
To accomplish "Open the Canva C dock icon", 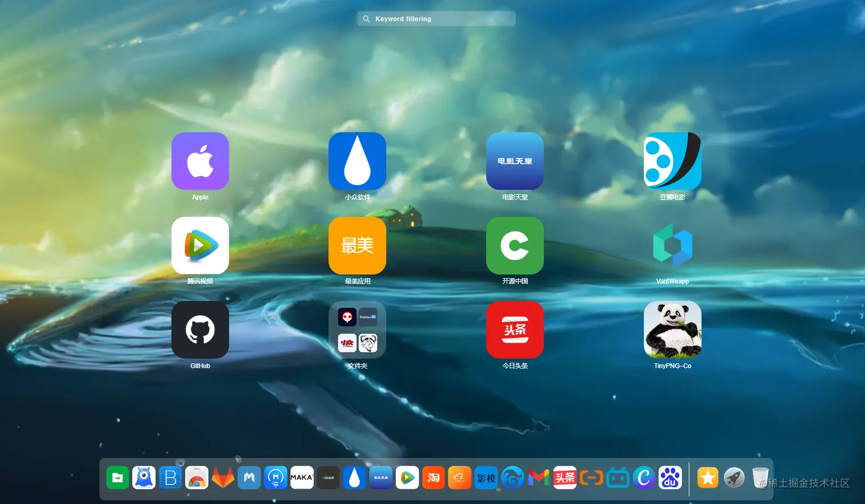I will tap(644, 478).
